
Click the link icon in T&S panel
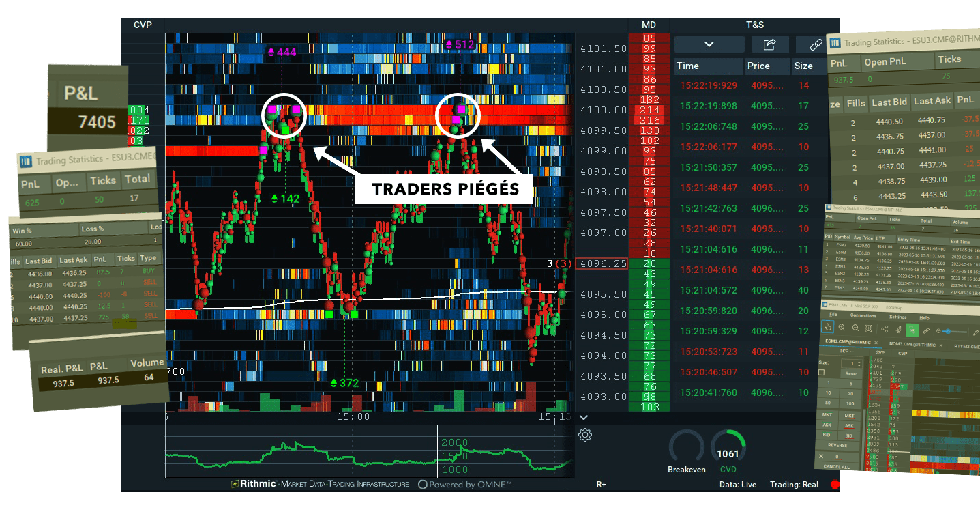[816, 44]
